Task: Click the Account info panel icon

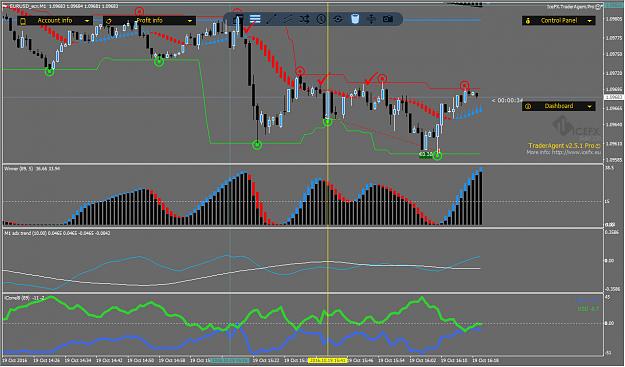Action: click(23, 21)
